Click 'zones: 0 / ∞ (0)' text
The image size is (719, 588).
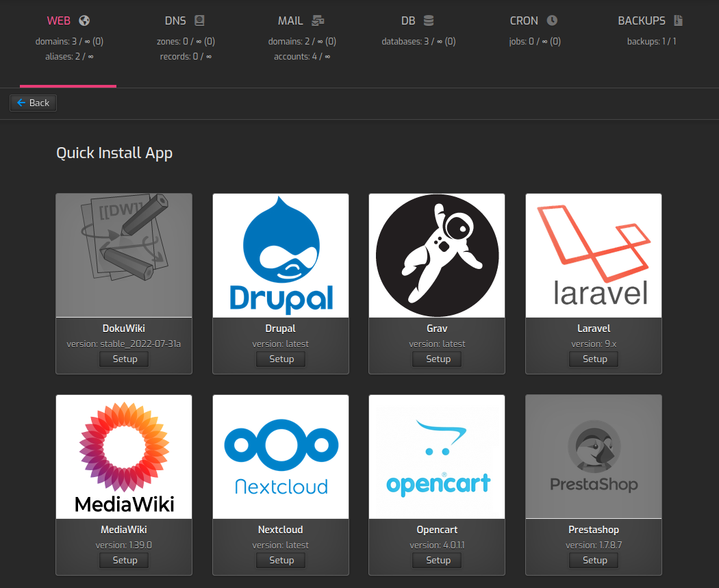(186, 41)
